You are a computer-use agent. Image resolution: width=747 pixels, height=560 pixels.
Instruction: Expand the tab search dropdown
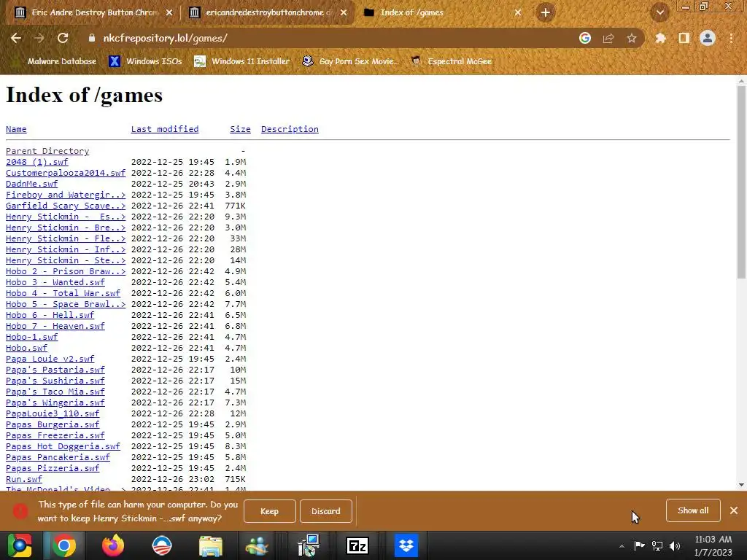pos(659,12)
